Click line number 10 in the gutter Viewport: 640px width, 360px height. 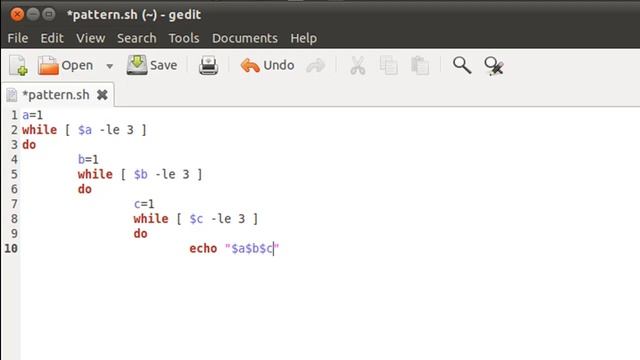click(x=11, y=248)
